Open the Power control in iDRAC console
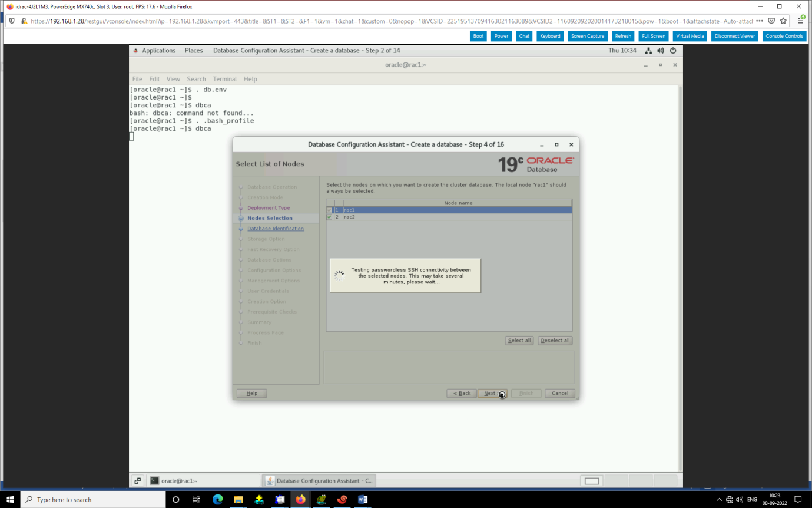The width and height of the screenshot is (812, 508). click(501, 36)
